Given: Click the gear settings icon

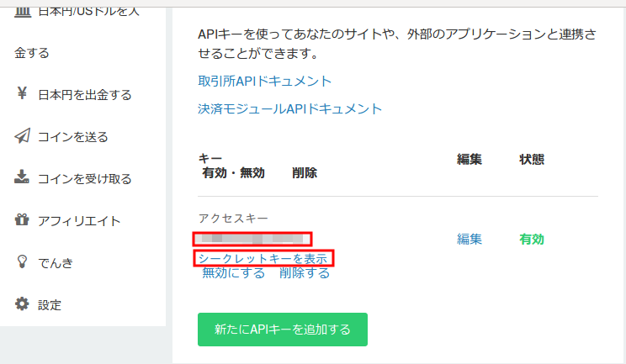Looking at the screenshot, I should (x=22, y=304).
